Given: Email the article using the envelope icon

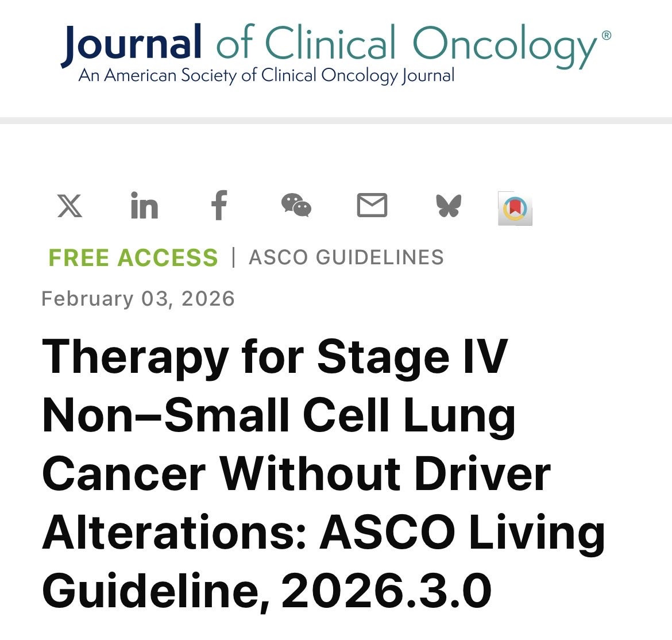Looking at the screenshot, I should pyautogui.click(x=372, y=205).
